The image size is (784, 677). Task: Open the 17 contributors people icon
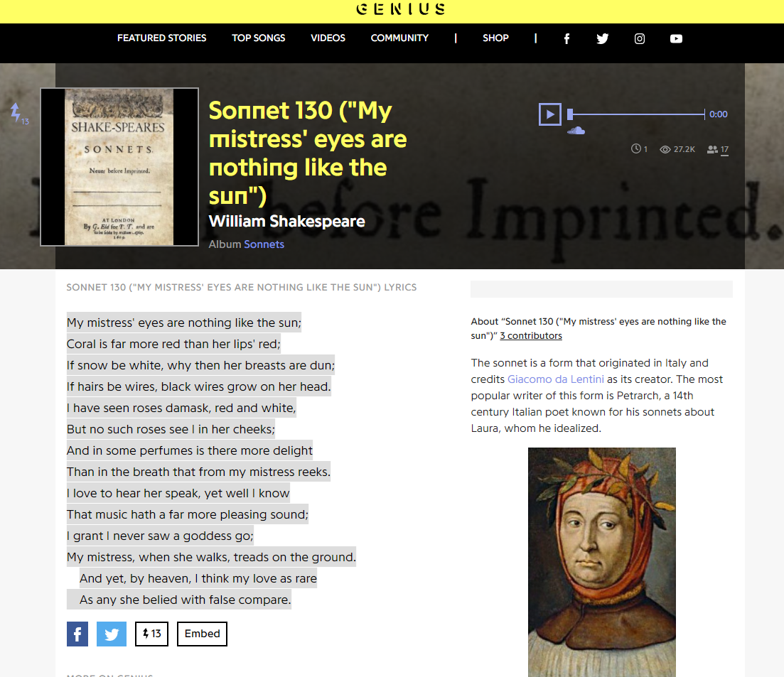(712, 149)
